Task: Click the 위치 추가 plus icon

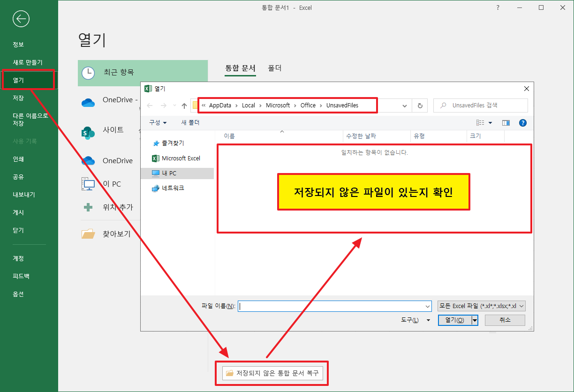Action: pyautogui.click(x=88, y=207)
